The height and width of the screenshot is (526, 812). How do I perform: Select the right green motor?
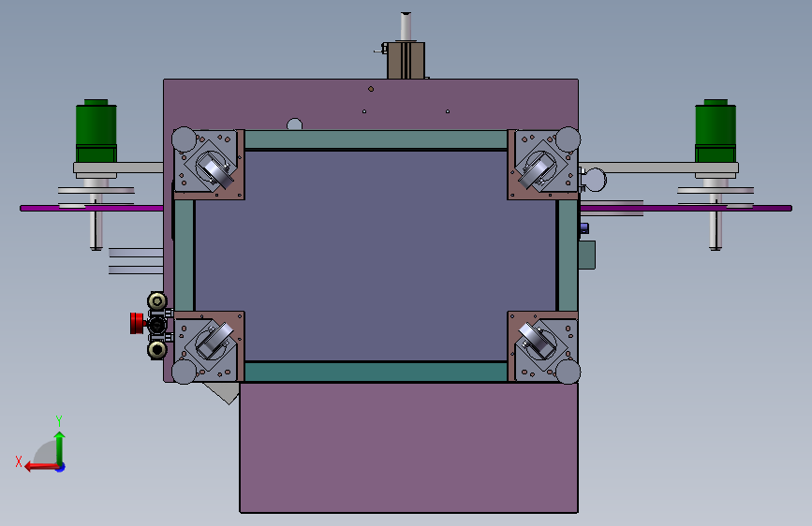716,130
